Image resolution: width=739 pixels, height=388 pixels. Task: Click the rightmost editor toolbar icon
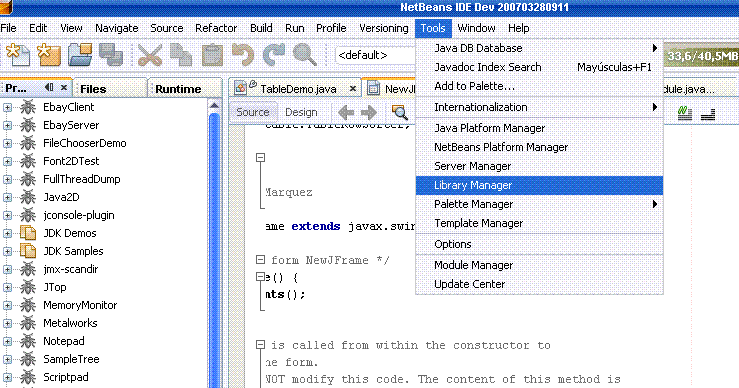(708, 114)
